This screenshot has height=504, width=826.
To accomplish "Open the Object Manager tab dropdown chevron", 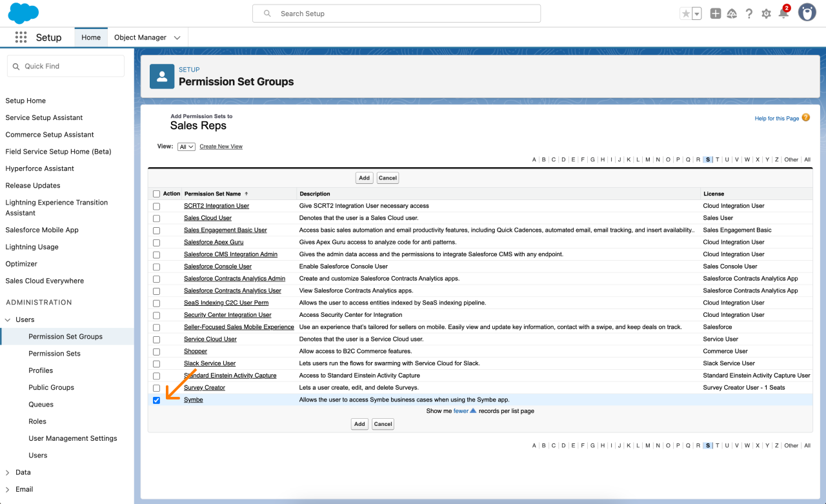I will pos(177,37).
